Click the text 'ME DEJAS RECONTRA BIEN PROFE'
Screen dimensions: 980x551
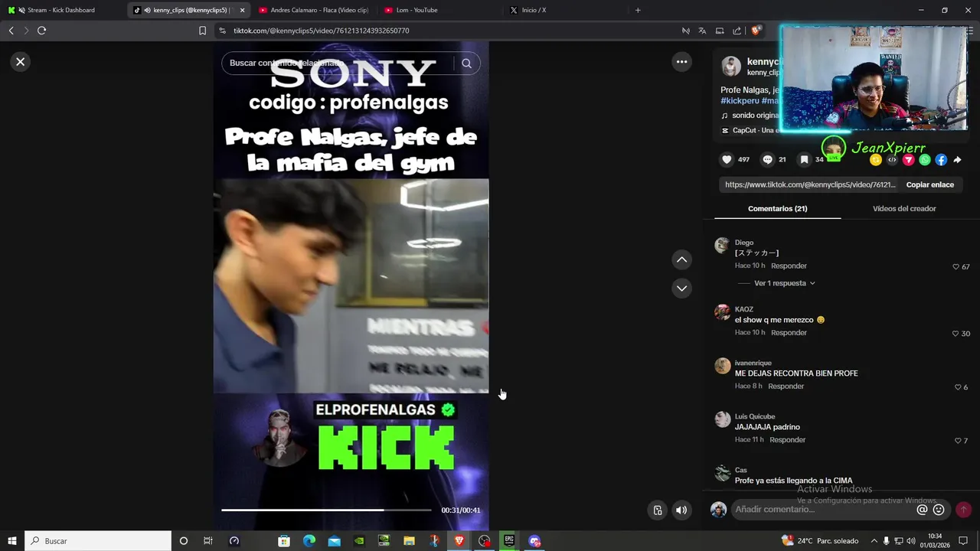[796, 373]
